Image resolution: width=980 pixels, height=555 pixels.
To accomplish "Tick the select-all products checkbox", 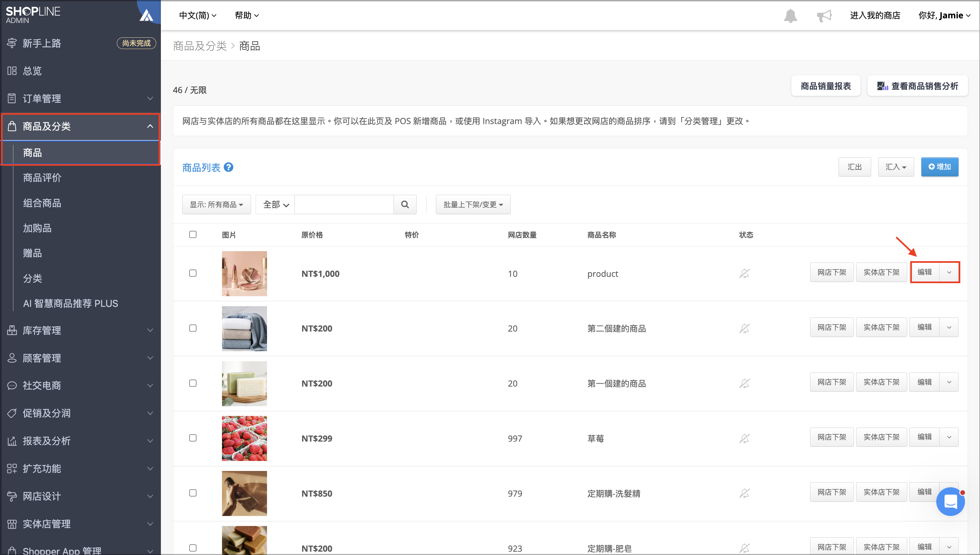I will (x=193, y=234).
